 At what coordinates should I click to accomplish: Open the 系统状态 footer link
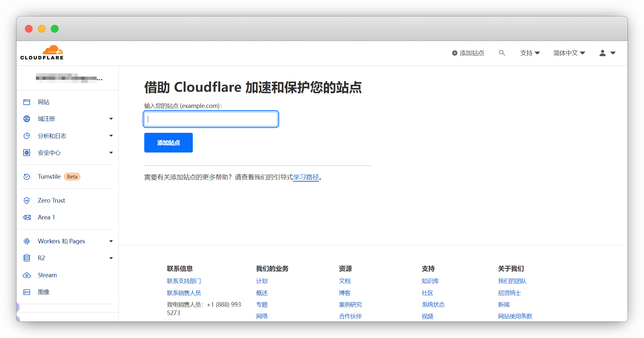[433, 305]
